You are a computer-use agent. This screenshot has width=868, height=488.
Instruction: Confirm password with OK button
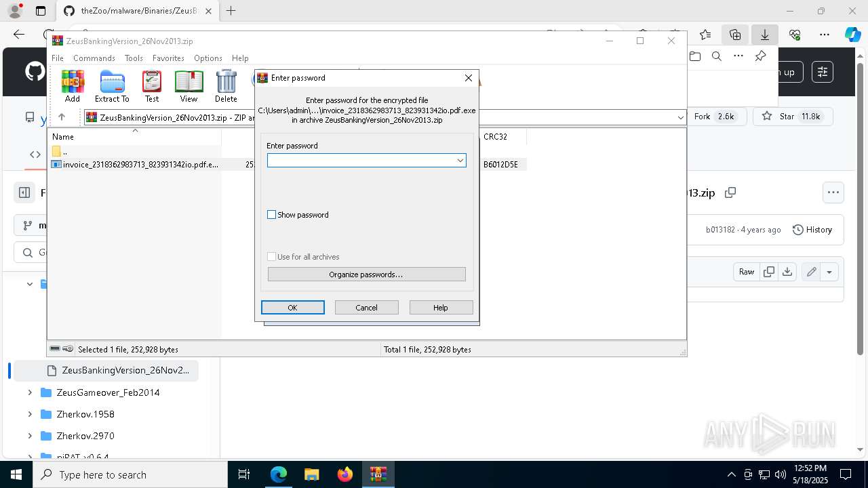coord(293,308)
